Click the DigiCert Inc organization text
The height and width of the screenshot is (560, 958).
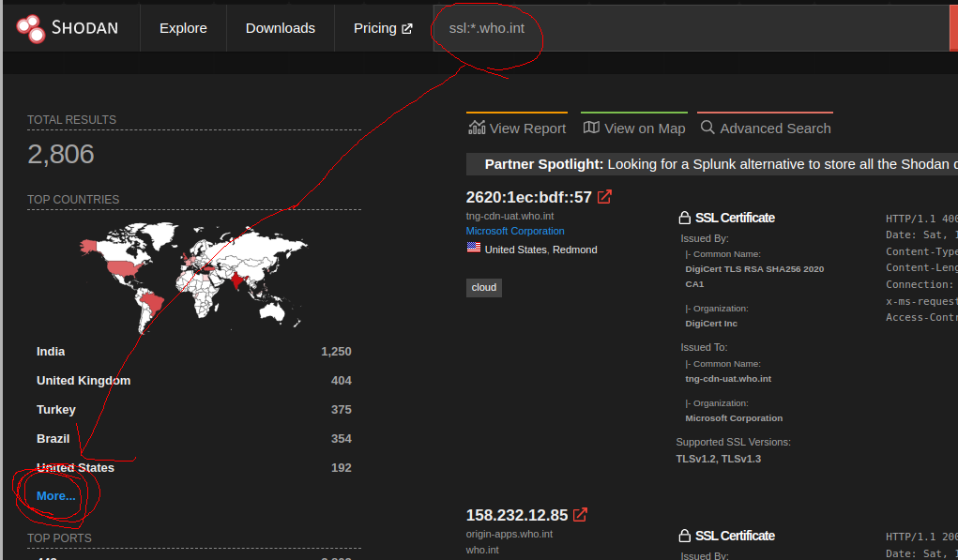711,324
